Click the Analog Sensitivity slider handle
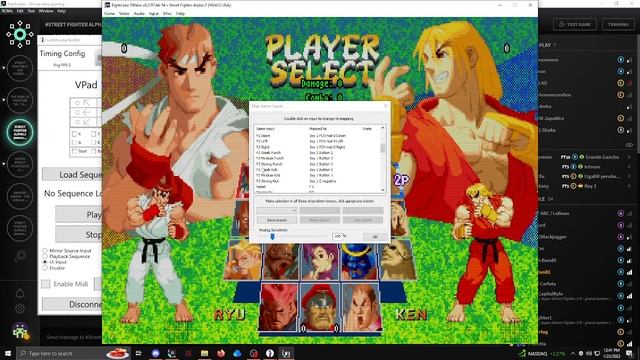The height and width of the screenshot is (360, 640). (x=272, y=236)
